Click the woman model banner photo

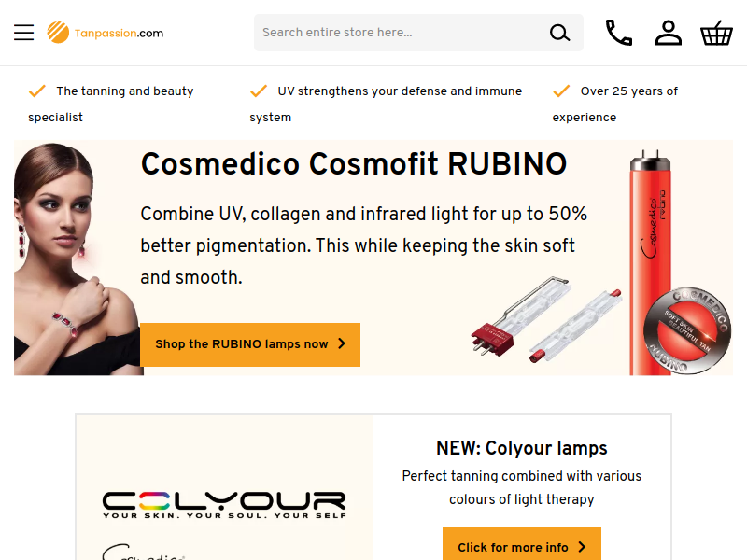click(x=78, y=259)
